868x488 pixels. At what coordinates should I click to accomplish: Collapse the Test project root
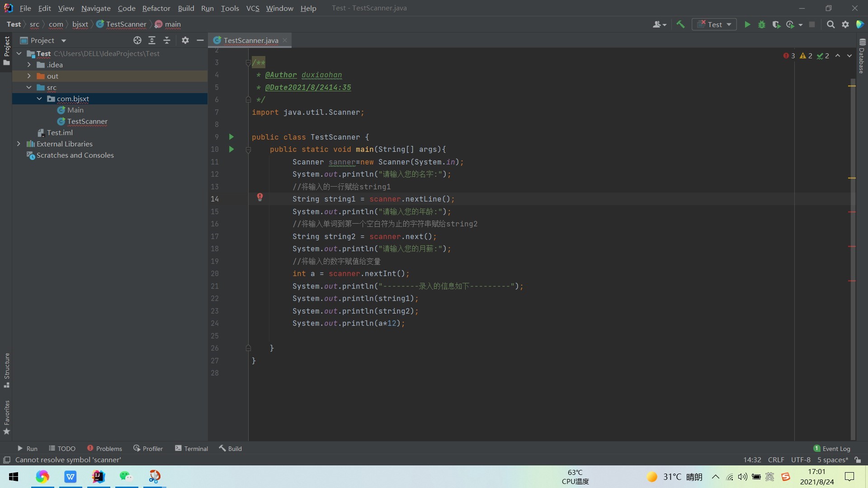19,53
